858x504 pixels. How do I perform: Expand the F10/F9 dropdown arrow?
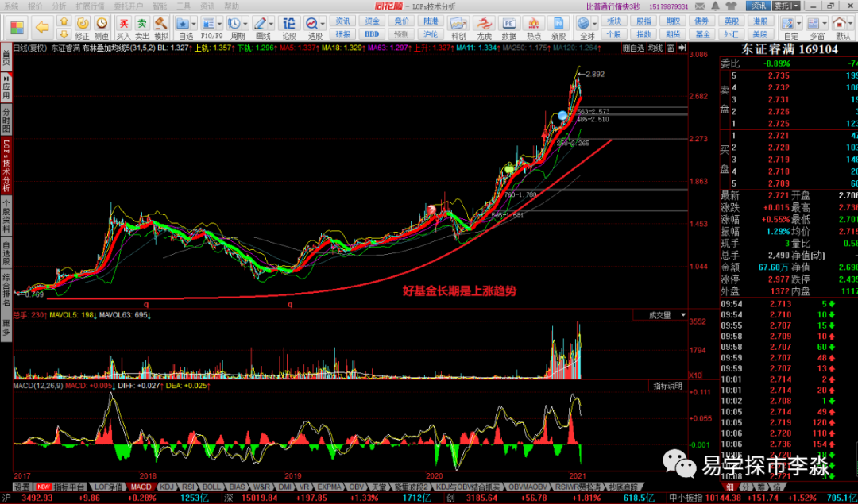click(220, 24)
